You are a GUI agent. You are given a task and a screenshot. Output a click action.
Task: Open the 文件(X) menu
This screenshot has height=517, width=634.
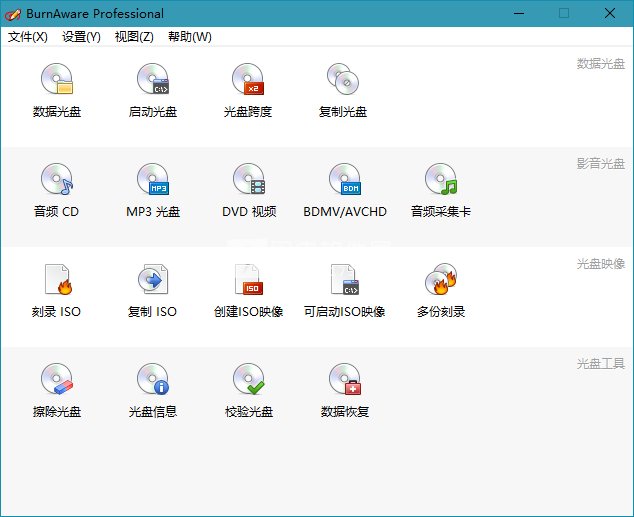27,37
